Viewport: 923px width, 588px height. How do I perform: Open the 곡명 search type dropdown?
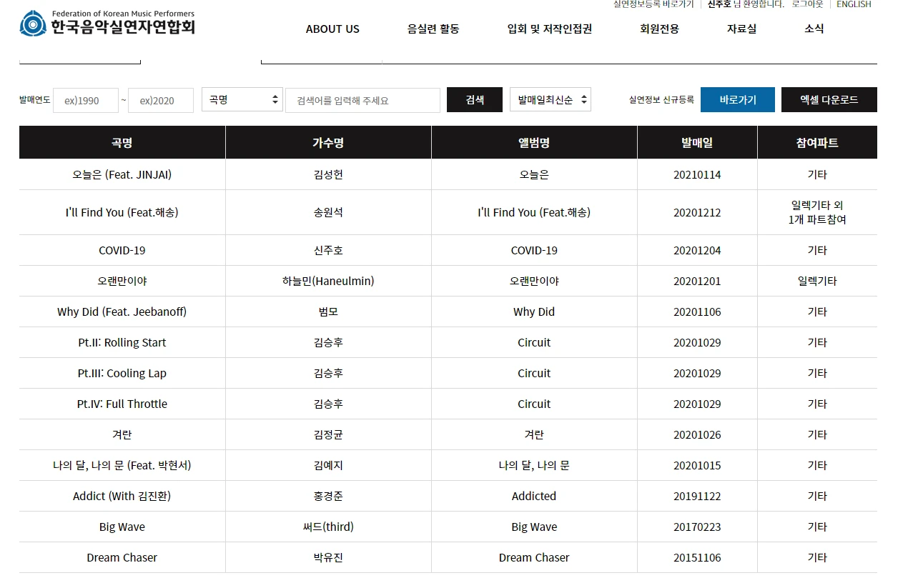tap(242, 100)
